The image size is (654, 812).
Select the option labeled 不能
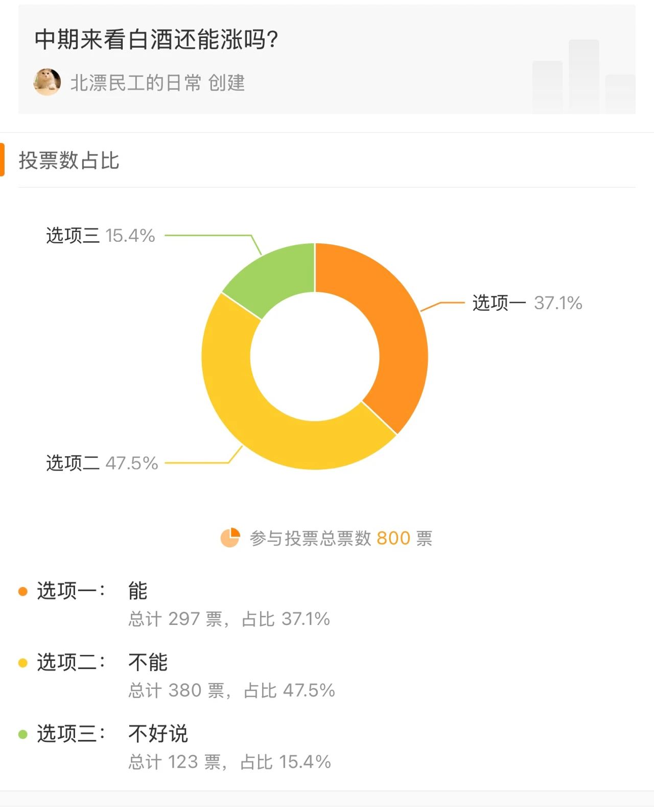(x=148, y=662)
